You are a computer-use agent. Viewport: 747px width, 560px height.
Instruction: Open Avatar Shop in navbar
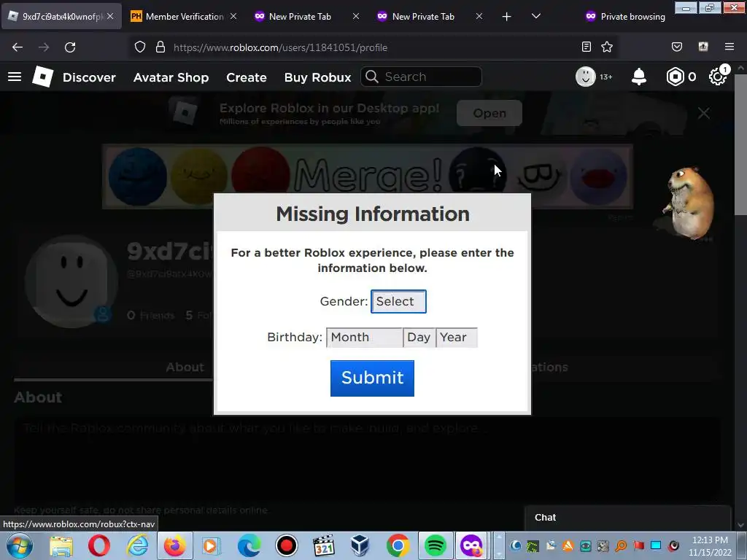pos(171,77)
